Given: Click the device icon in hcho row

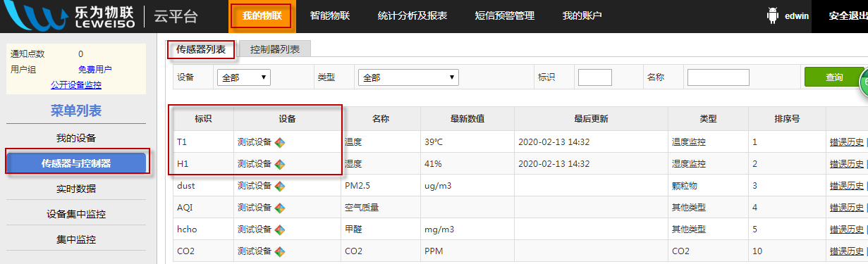Looking at the screenshot, I should [x=280, y=230].
